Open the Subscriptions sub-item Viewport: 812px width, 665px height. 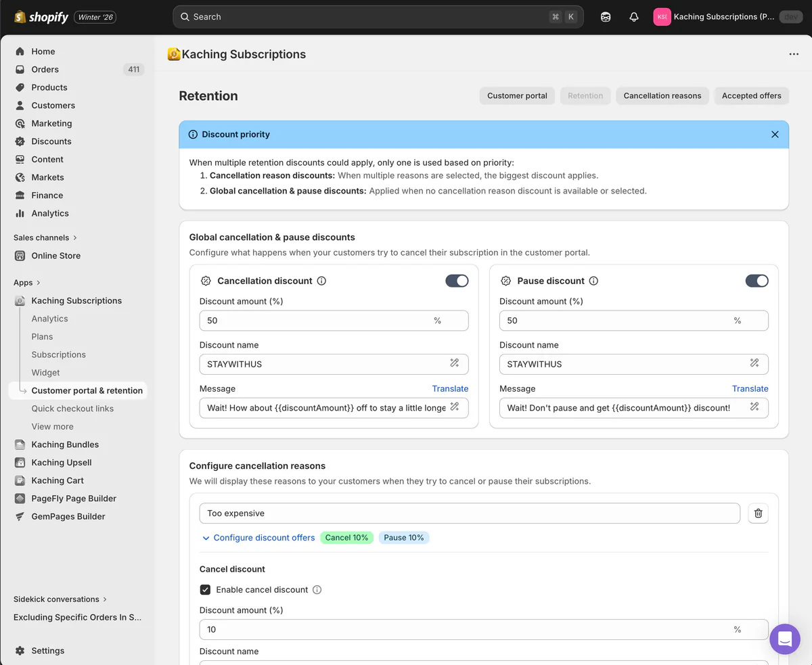coord(58,354)
